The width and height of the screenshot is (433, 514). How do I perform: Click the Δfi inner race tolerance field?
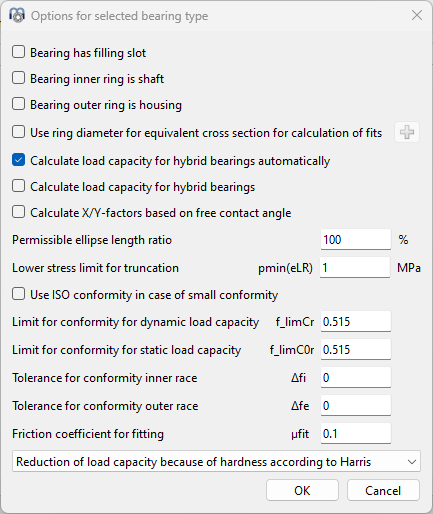pyautogui.click(x=356, y=377)
